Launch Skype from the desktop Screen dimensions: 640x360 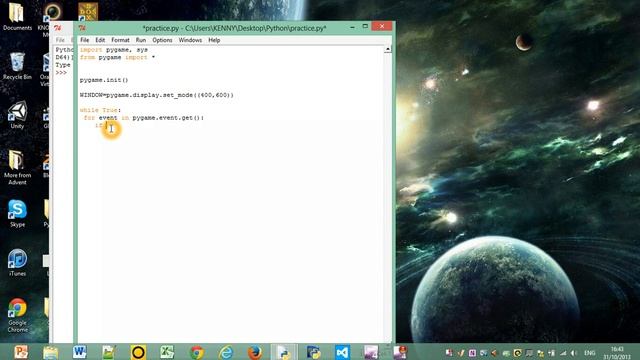pyautogui.click(x=17, y=213)
